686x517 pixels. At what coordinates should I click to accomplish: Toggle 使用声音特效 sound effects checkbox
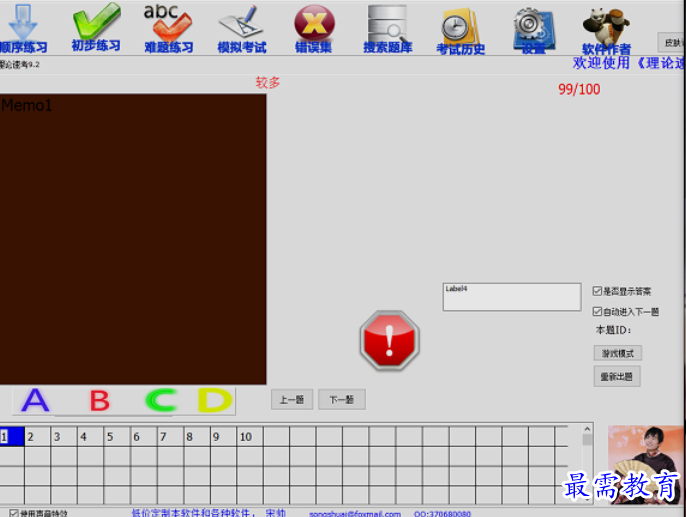(x=14, y=513)
